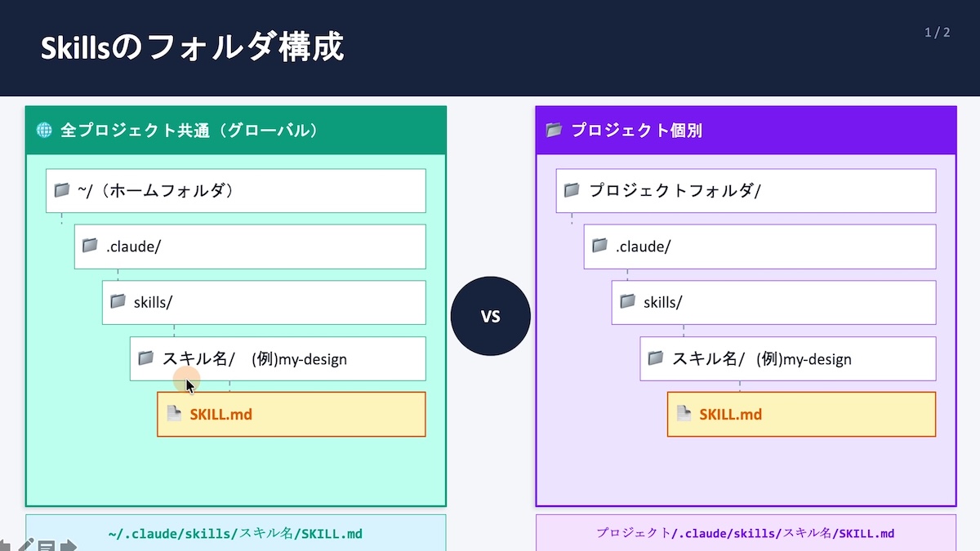The height and width of the screenshot is (551, 980).
Task: Open the slide list icon
Action: [x=47, y=546]
